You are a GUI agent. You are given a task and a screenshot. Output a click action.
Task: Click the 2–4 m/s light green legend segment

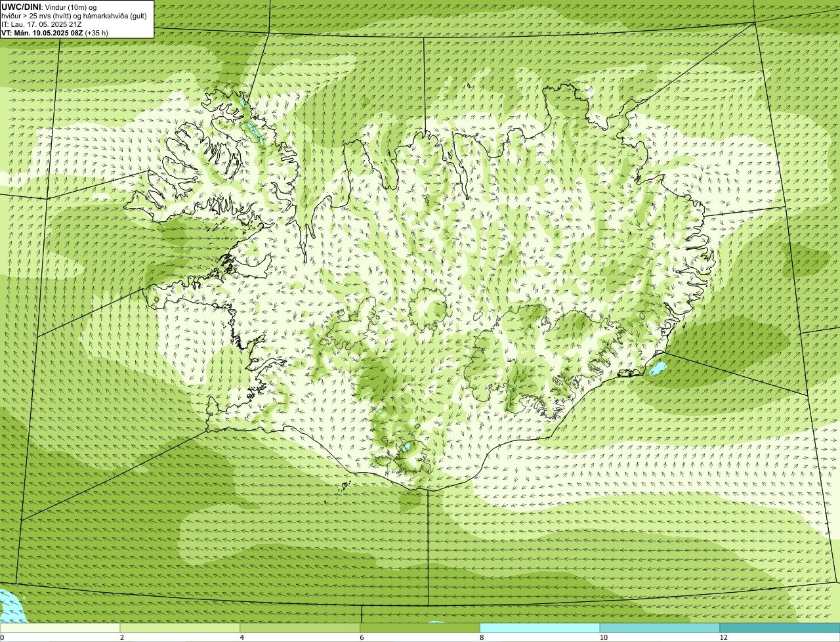tap(180, 628)
